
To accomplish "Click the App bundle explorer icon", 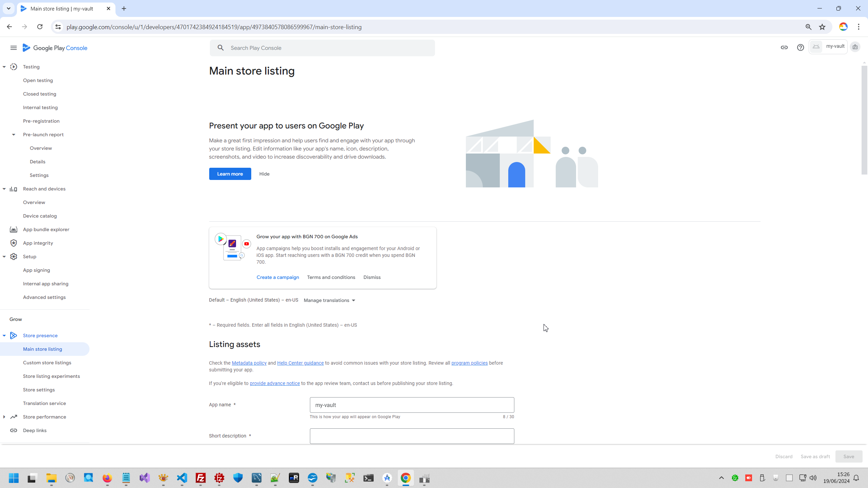I will click(x=14, y=229).
